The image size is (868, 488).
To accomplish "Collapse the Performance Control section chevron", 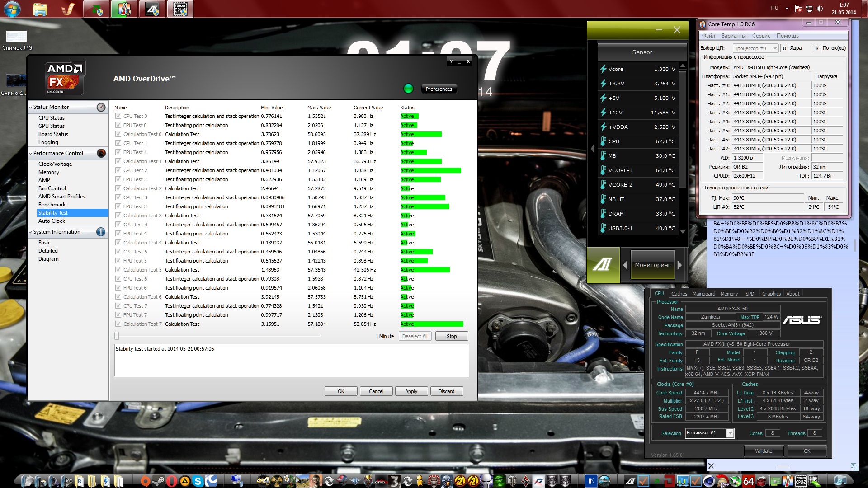I will 30,154.
